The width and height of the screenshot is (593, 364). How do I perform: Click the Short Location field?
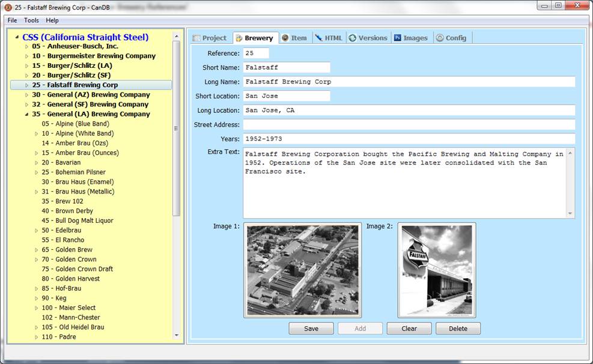(x=287, y=96)
